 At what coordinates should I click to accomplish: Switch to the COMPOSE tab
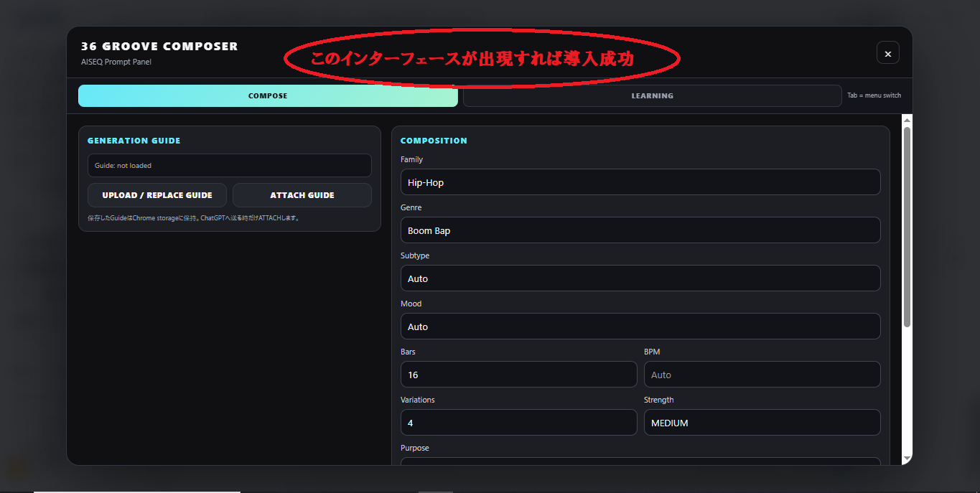pos(268,95)
